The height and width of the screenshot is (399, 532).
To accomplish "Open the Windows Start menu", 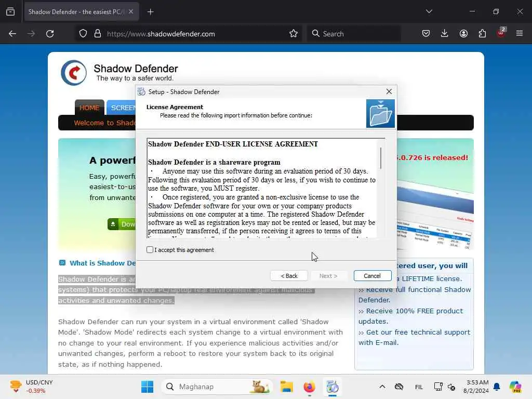I will 147,387.
